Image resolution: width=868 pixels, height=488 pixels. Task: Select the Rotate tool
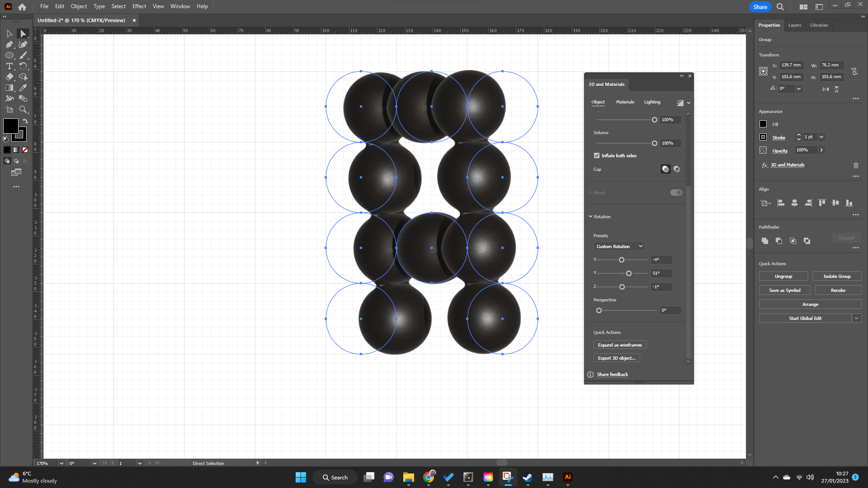point(23,66)
